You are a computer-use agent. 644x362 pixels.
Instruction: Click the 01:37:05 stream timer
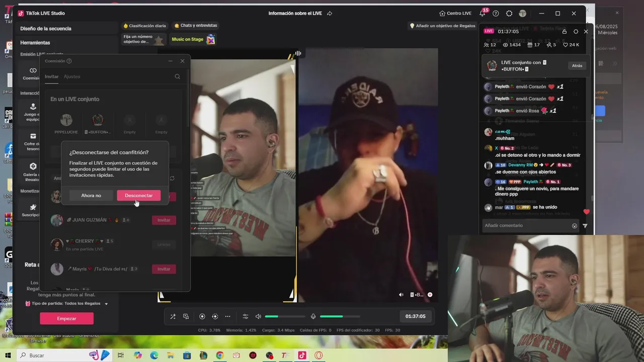point(415,316)
